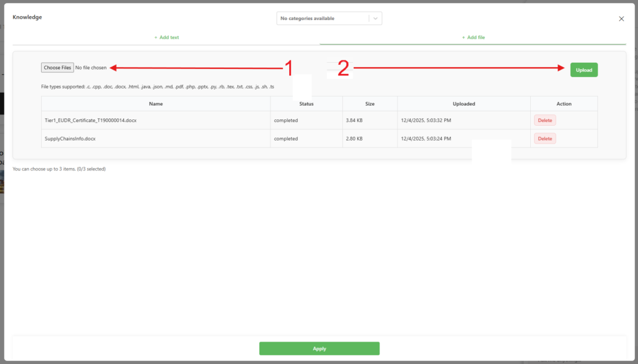This screenshot has height=364, width=638.
Task: Click the Choose Files button
Action: (x=57, y=68)
